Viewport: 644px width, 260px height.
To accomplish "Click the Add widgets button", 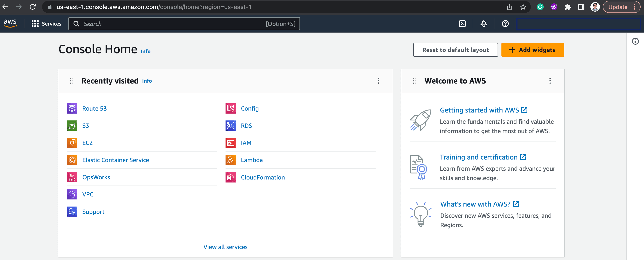I will (x=533, y=50).
